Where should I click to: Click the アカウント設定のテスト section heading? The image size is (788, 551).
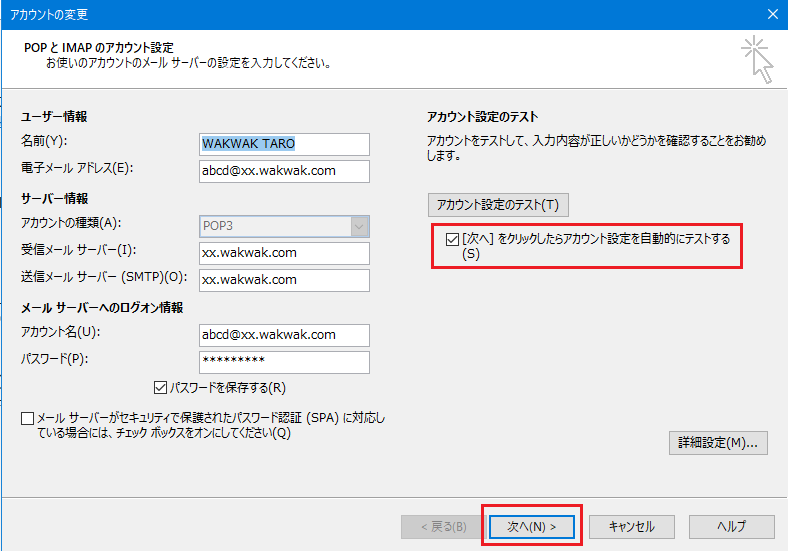[x=482, y=117]
